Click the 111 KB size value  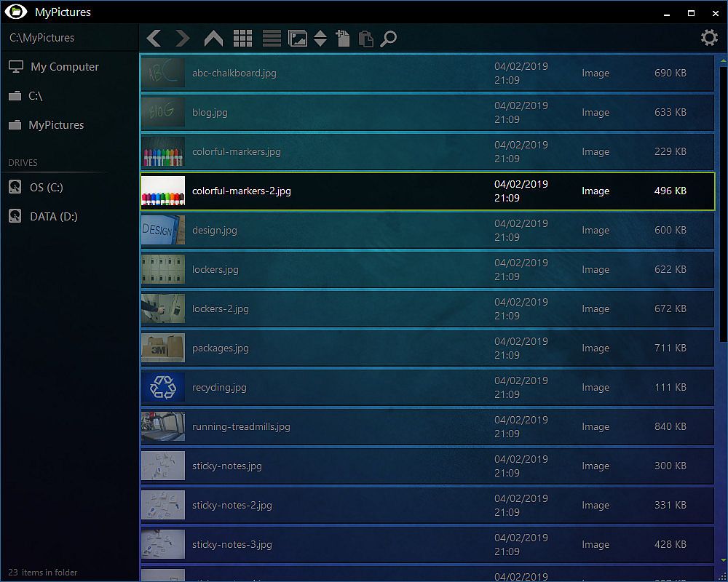[670, 387]
